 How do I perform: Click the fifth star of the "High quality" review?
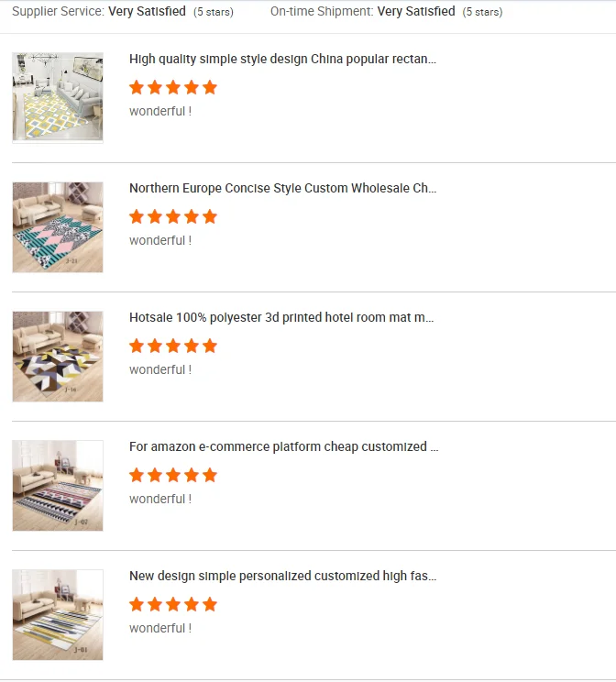point(210,88)
